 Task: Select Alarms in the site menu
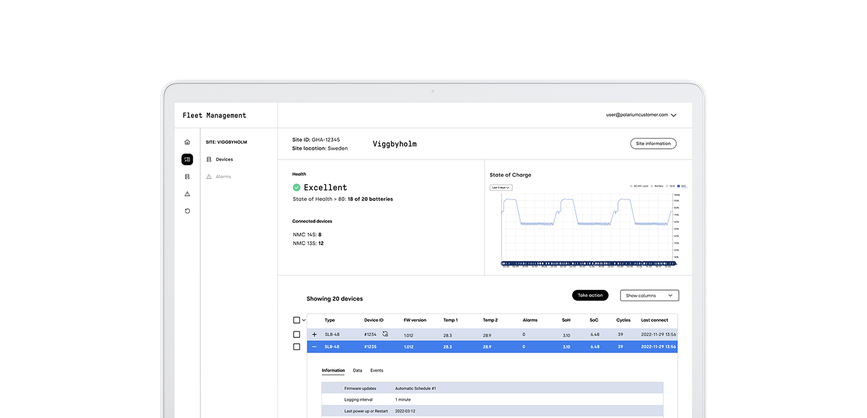click(223, 176)
